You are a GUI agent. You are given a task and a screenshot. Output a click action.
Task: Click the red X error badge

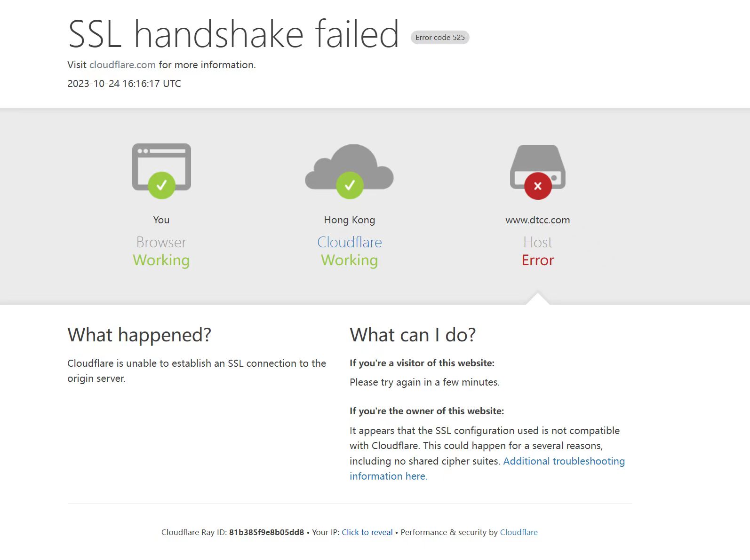(x=538, y=186)
